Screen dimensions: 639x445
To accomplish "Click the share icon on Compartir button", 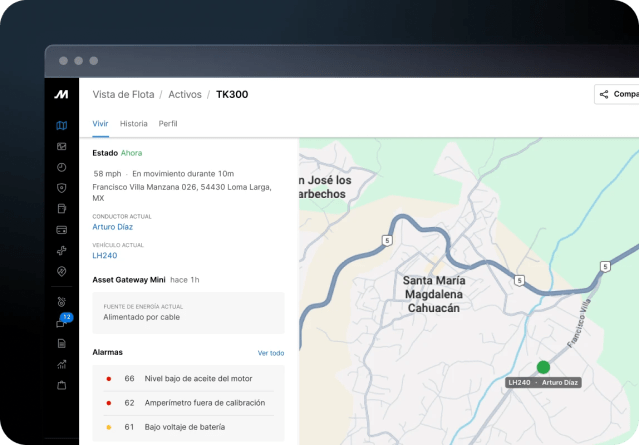I will pos(604,95).
